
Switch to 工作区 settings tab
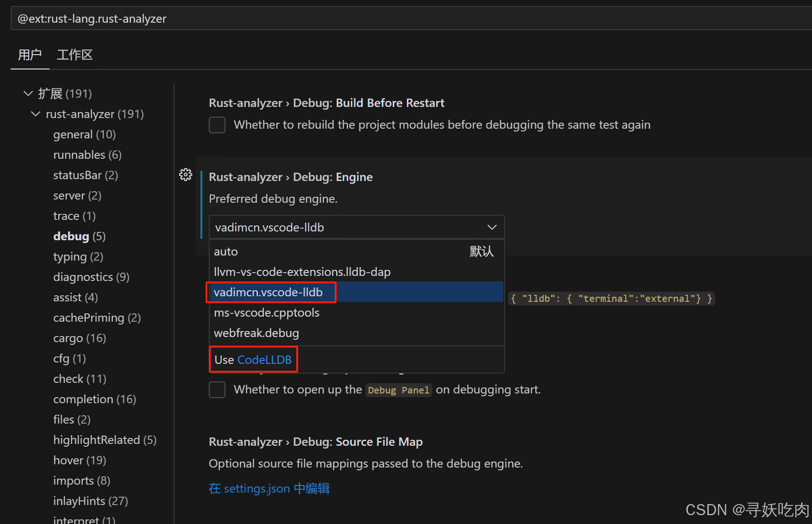(x=75, y=55)
